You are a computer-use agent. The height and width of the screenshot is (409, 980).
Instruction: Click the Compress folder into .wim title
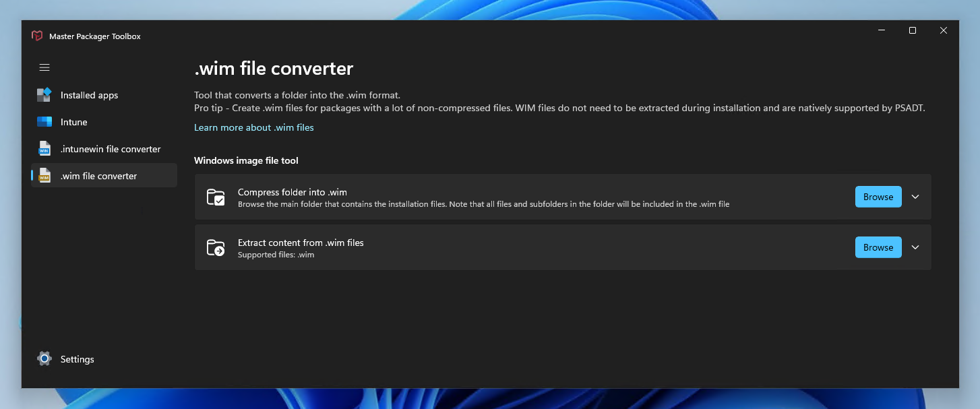(293, 192)
